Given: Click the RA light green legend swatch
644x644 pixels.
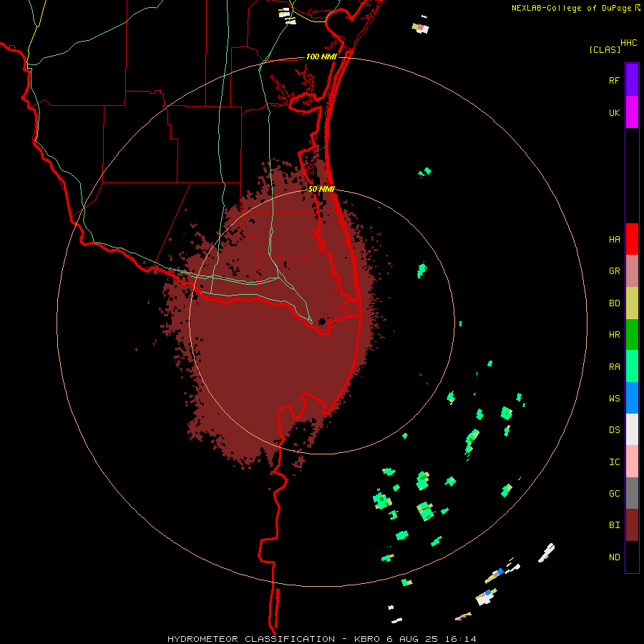Looking at the screenshot, I should pos(632,366).
